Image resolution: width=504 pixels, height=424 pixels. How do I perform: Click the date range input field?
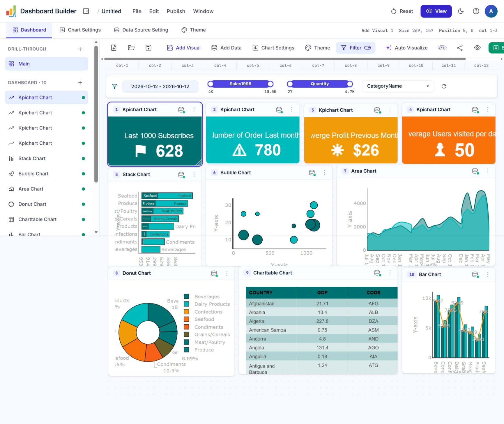pyautogui.click(x=160, y=86)
